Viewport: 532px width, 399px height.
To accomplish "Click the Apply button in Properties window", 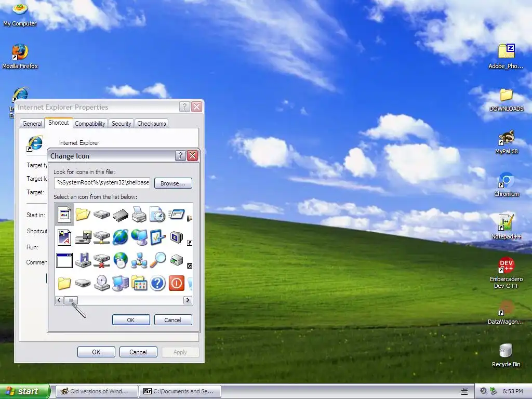I will tap(180, 352).
